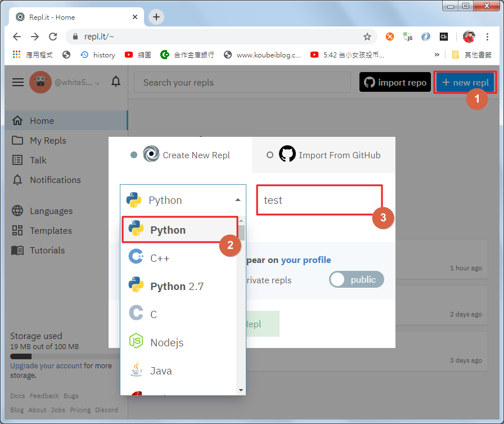Click the user avatar next to @white5

click(40, 82)
